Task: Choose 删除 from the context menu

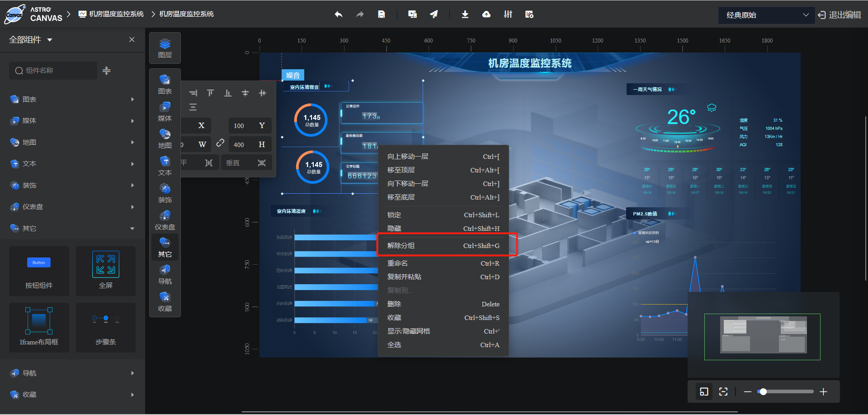Action: pyautogui.click(x=443, y=304)
